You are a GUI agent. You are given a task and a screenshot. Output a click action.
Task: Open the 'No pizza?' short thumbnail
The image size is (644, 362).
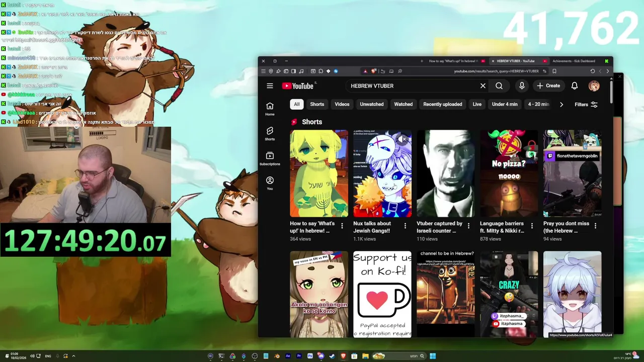pos(509,173)
